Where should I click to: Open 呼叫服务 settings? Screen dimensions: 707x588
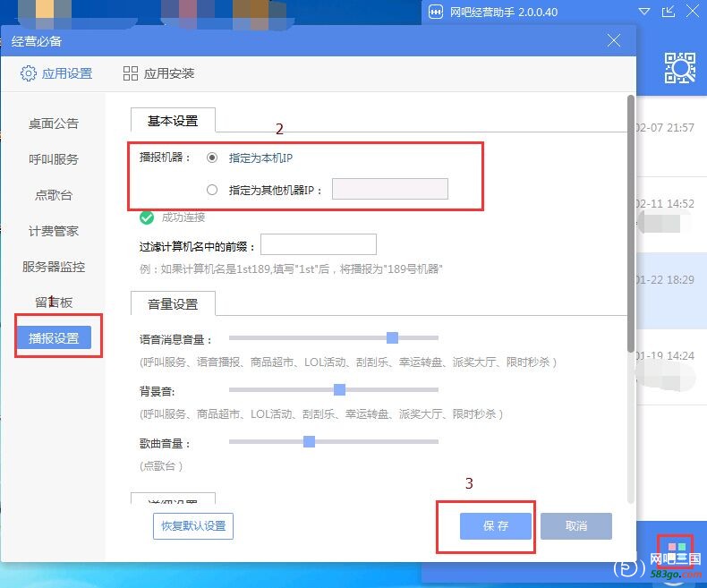(54, 159)
